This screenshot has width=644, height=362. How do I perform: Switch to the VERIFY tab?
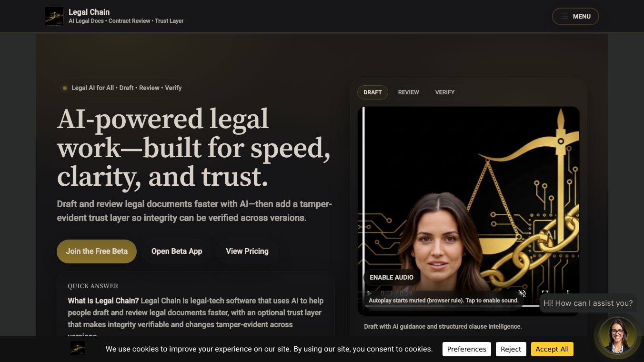click(x=445, y=92)
